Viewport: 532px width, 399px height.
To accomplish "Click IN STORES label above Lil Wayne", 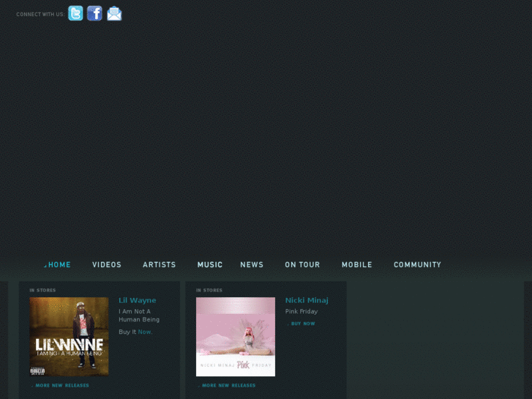I will 42,291.
